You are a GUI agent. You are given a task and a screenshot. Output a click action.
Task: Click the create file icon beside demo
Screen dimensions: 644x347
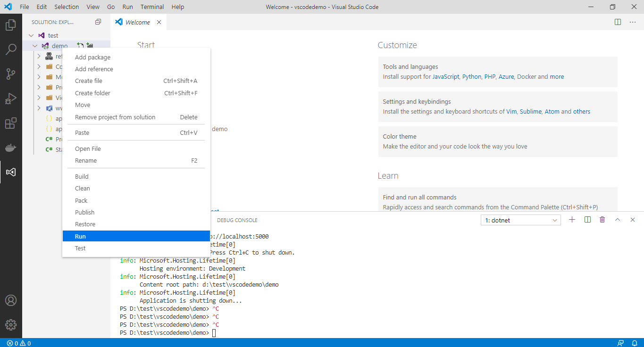[80, 46]
